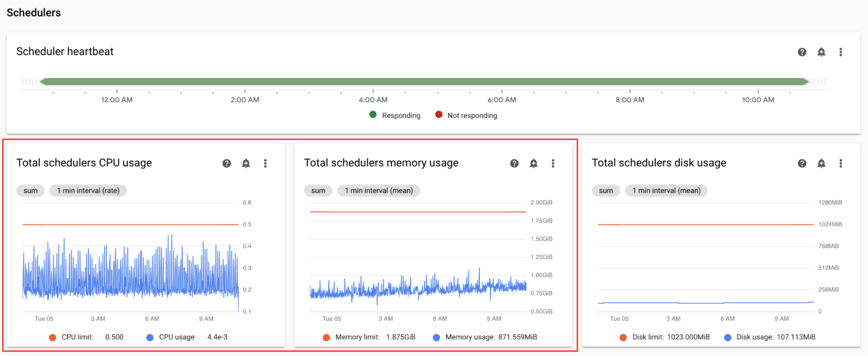This screenshot has width=868, height=356.
Task: Create alert on memory usage chart
Action: pyautogui.click(x=534, y=163)
